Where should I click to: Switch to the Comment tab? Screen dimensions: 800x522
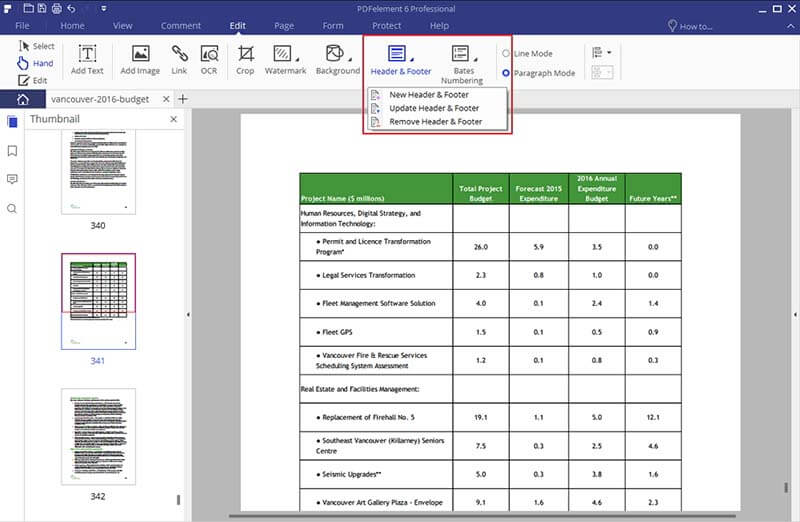pos(181,26)
